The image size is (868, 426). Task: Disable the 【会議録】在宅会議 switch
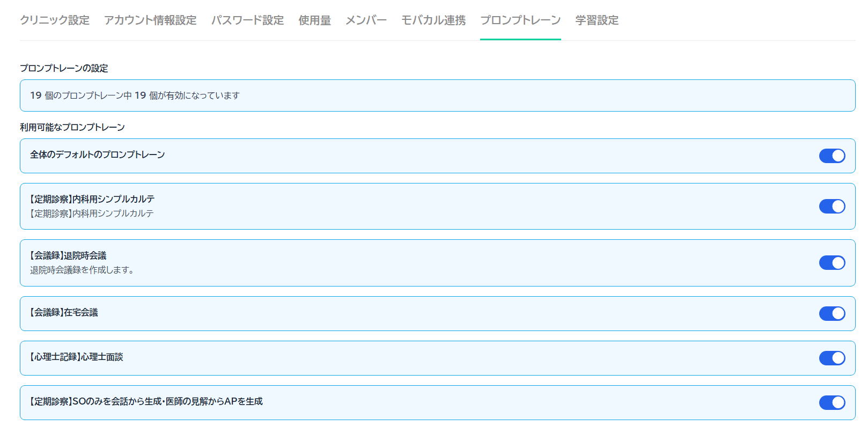coord(832,314)
